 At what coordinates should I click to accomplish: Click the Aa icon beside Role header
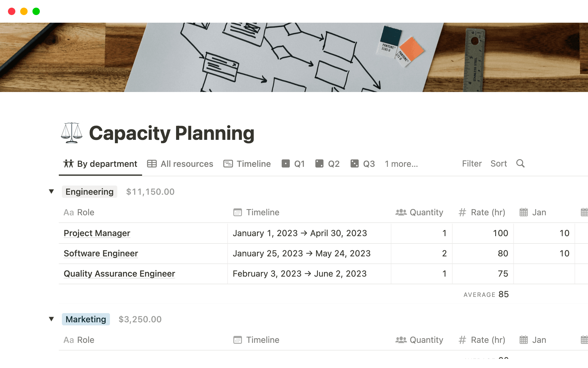pyautogui.click(x=69, y=212)
